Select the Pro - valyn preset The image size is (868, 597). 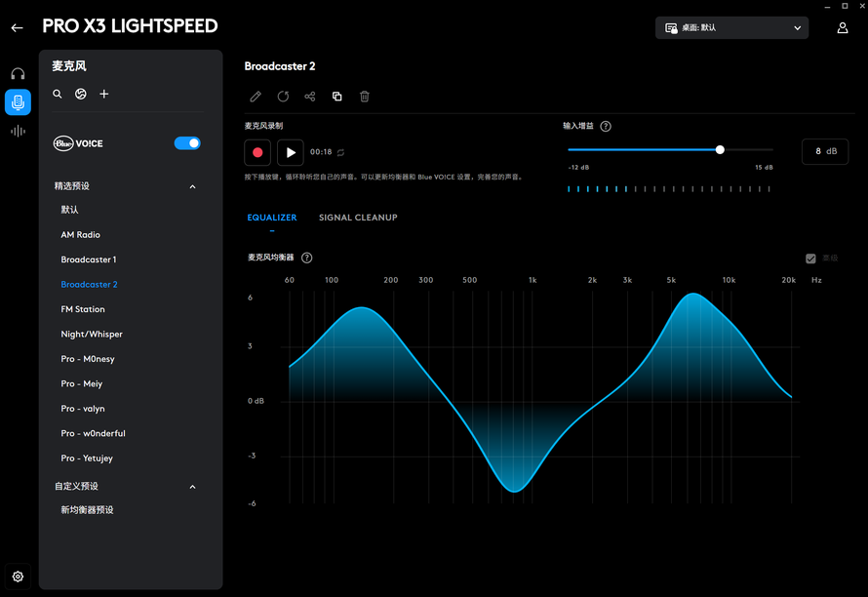coord(83,409)
